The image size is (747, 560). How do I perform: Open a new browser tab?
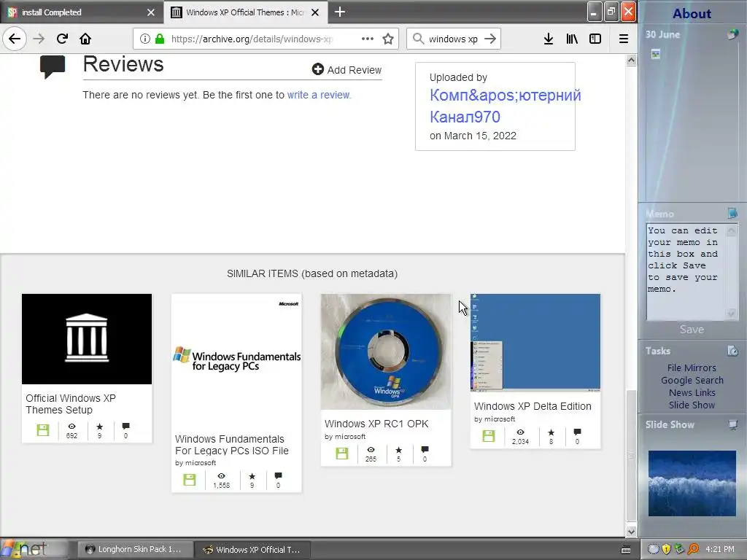point(340,12)
